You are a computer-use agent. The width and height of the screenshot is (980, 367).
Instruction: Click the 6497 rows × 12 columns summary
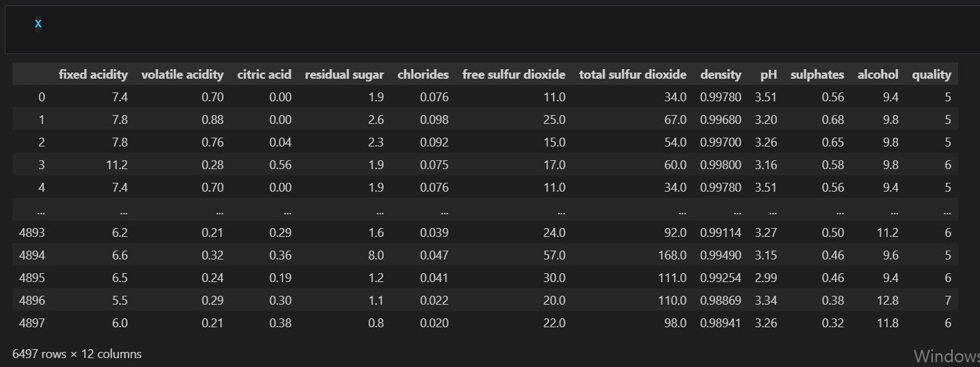coord(77,354)
